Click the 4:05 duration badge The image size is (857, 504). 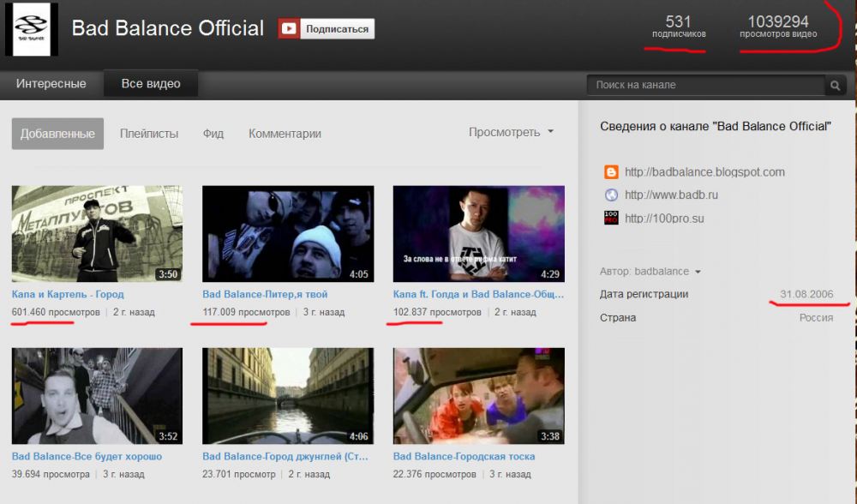pos(358,274)
